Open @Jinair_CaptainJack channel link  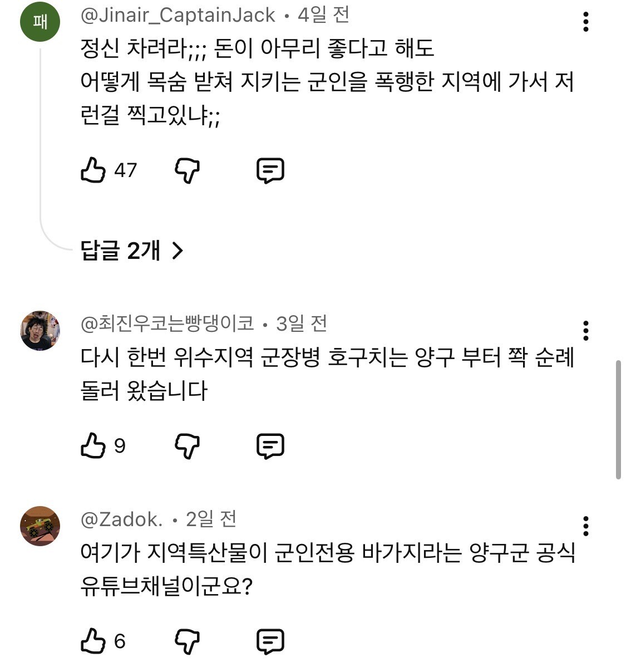178,15
